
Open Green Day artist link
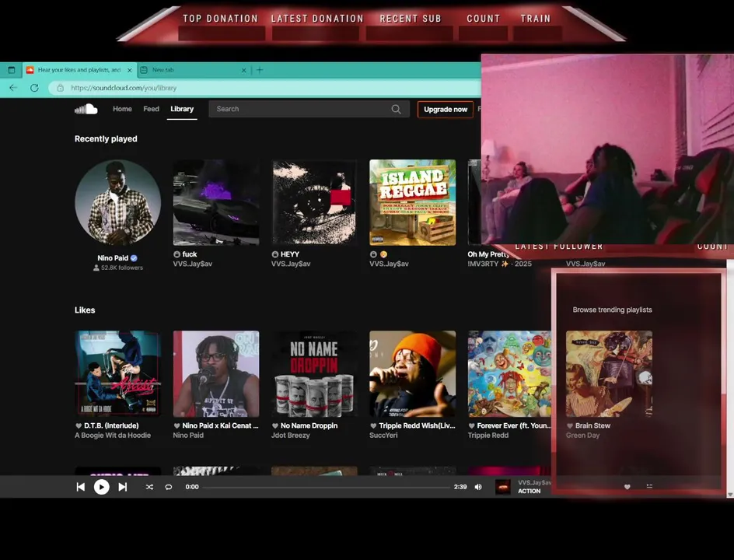pyautogui.click(x=583, y=436)
